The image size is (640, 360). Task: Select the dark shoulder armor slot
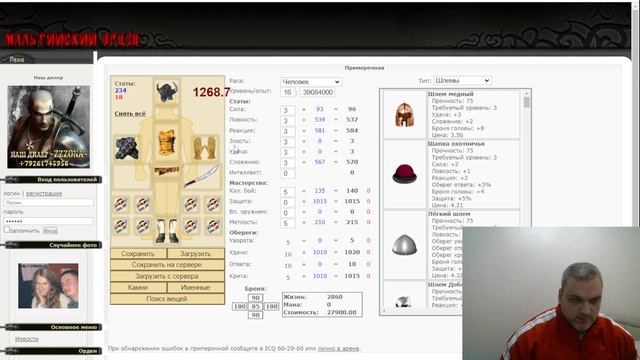tap(127, 148)
